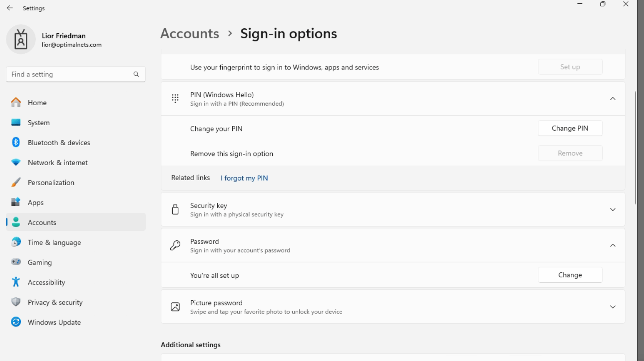Click the Change PIN button
The height and width of the screenshot is (361, 644).
570,128
